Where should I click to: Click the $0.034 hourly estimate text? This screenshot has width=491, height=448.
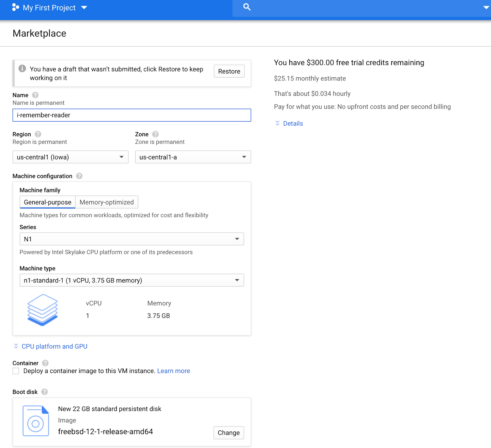(312, 94)
